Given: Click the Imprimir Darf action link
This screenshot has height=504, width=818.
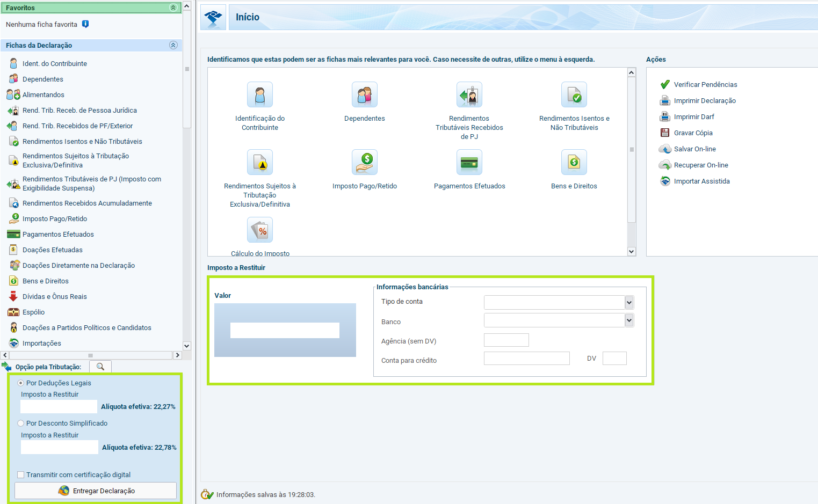Looking at the screenshot, I should click(x=694, y=117).
